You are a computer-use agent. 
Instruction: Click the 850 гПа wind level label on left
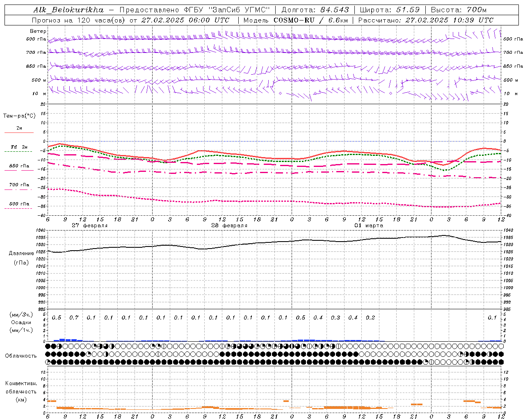pos(36,66)
